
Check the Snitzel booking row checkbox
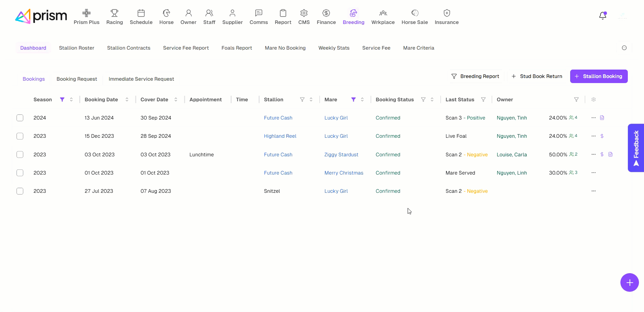point(20,191)
